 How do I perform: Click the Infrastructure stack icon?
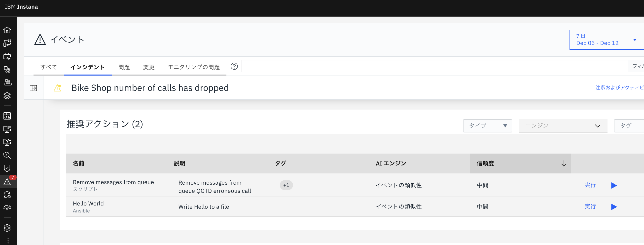(7, 96)
